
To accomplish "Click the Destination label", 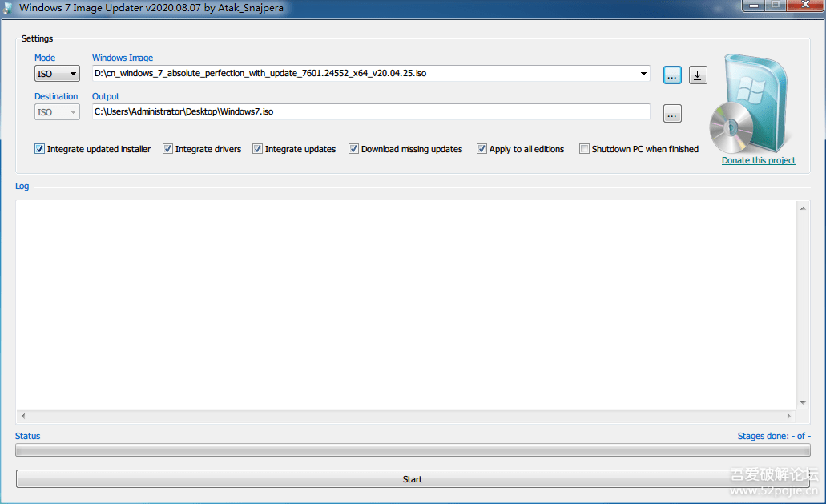I will 56,96.
